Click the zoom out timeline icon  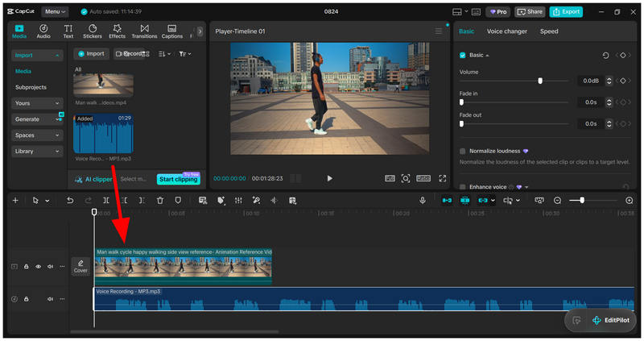point(557,200)
